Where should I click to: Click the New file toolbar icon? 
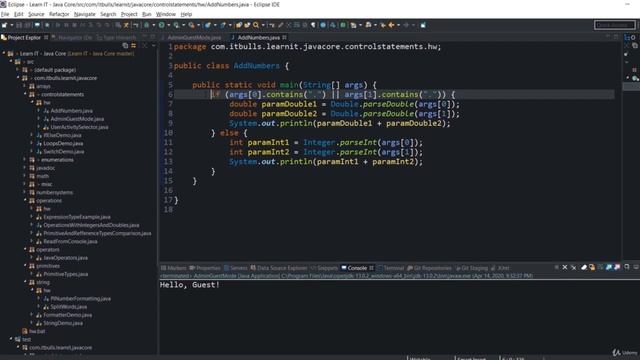[x=4, y=25]
